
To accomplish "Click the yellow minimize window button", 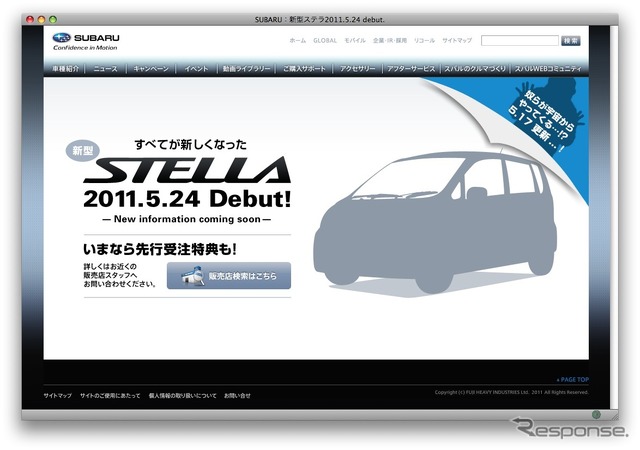I will click(41, 19).
